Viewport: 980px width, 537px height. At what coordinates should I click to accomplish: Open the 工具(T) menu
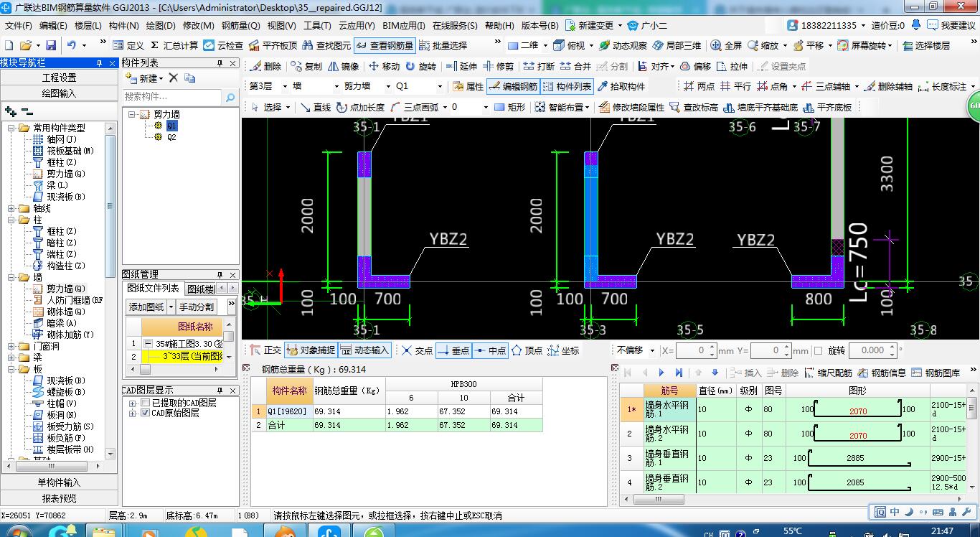click(x=317, y=25)
